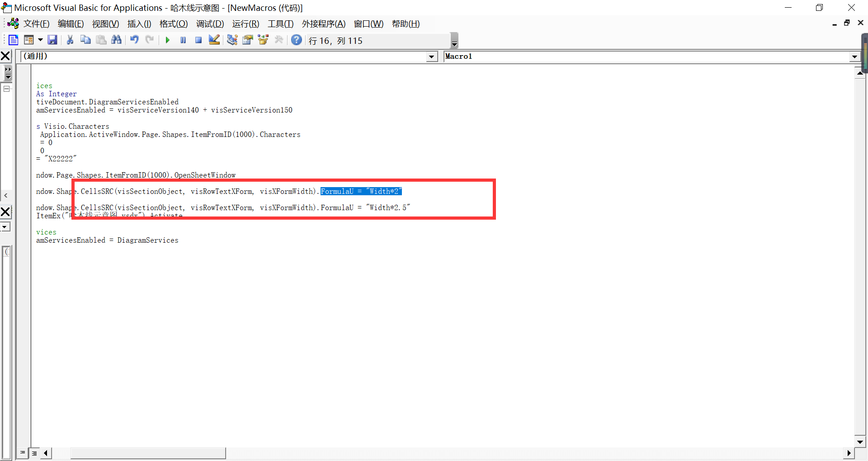Image resolution: width=868 pixels, height=461 pixels.
Task: Minimize the inner code window
Action: click(835, 24)
